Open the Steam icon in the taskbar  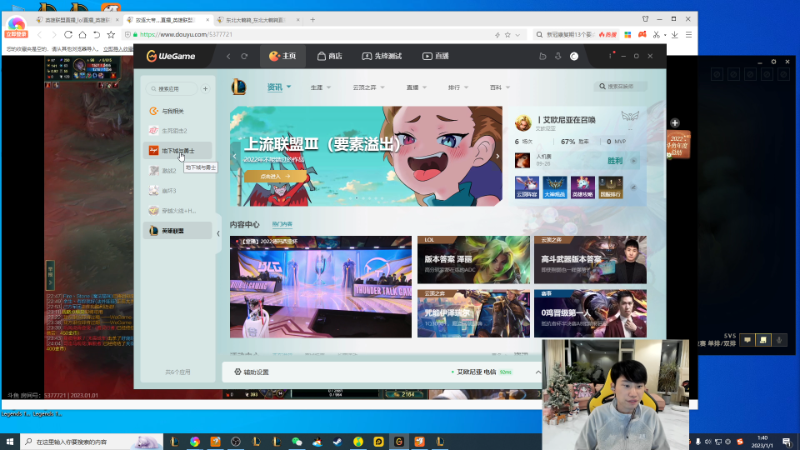click(x=338, y=442)
